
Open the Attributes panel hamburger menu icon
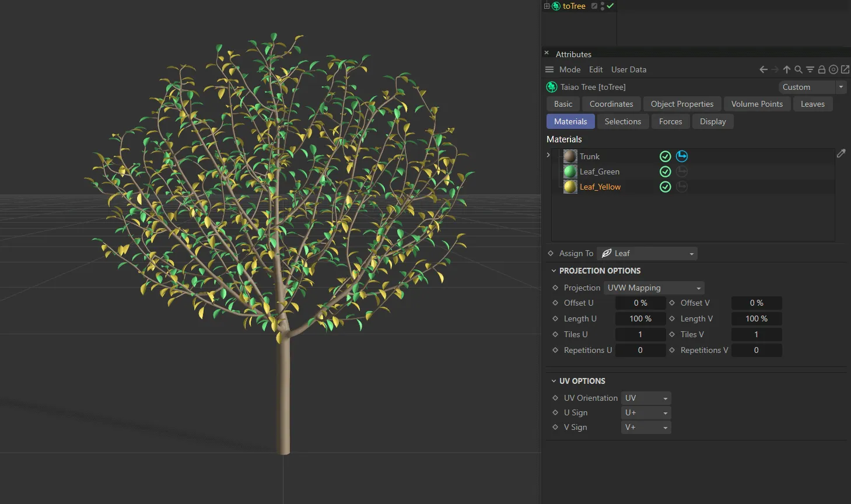coord(549,69)
